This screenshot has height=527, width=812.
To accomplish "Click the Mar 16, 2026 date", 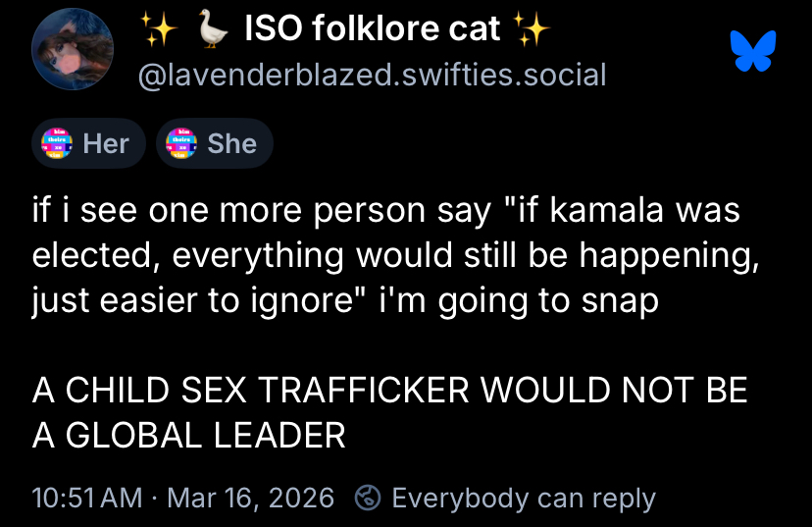I will (x=251, y=498).
